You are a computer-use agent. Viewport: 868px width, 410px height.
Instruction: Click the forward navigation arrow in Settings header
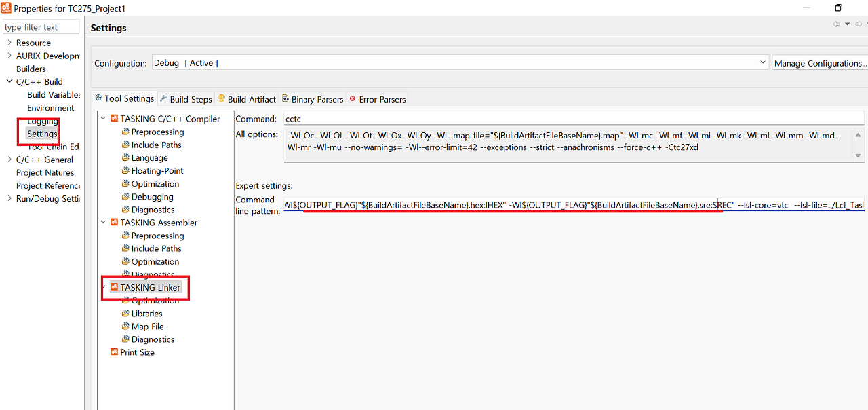858,24
